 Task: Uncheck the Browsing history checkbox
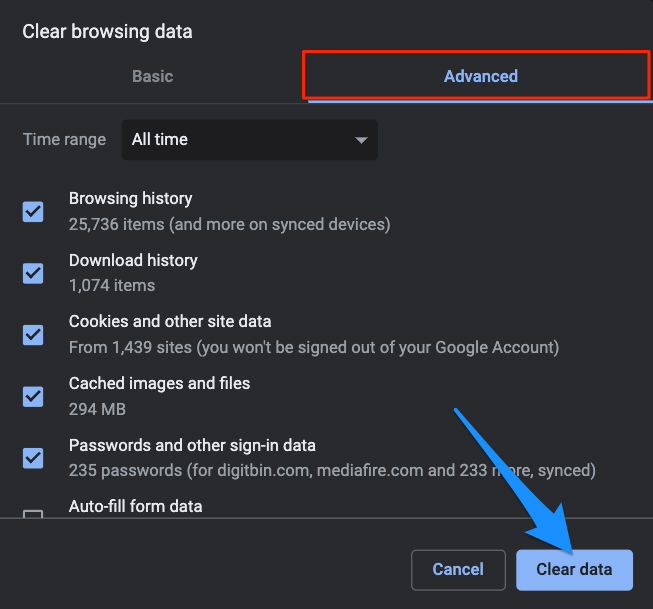pyautogui.click(x=33, y=212)
